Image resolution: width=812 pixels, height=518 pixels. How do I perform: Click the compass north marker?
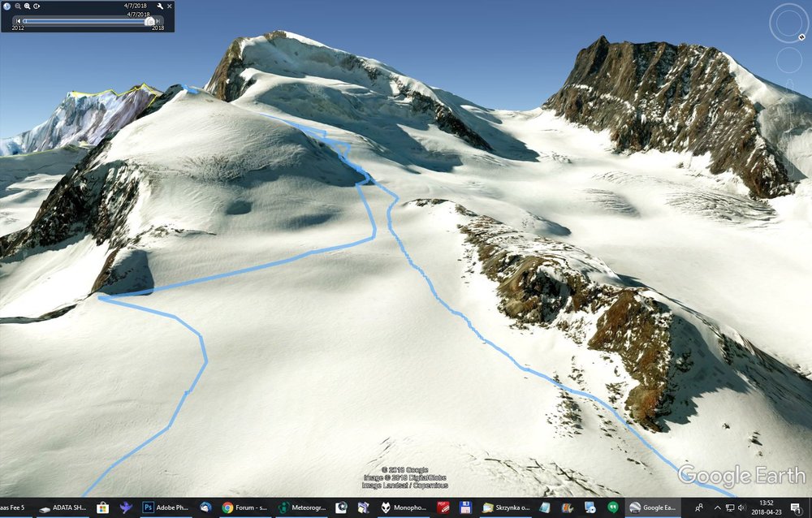[802, 37]
